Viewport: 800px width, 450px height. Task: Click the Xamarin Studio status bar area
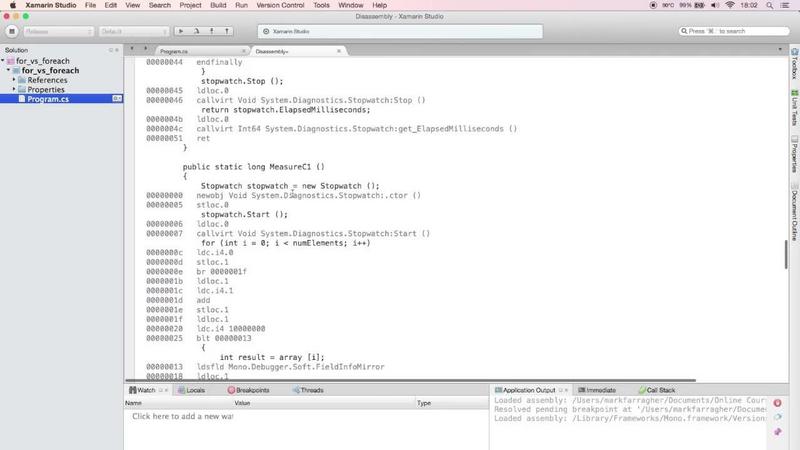[x=400, y=31]
